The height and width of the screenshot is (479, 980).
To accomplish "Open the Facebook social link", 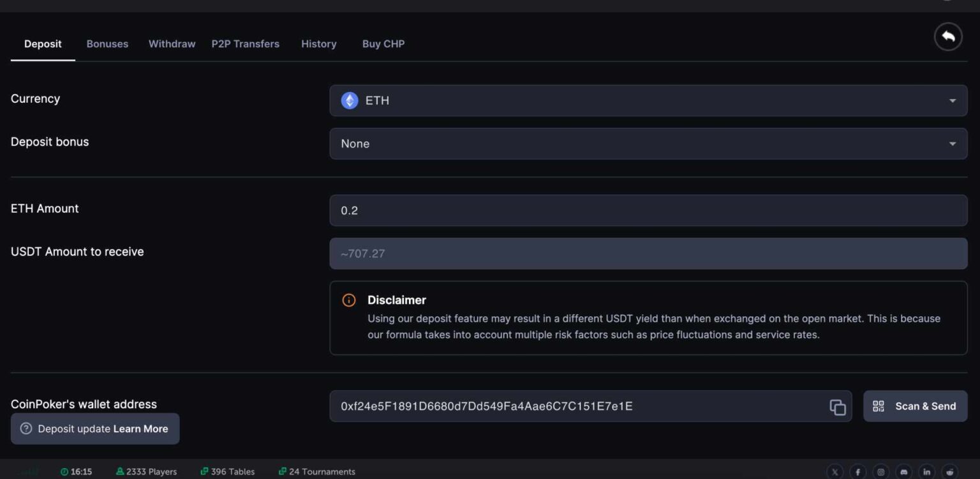I will click(x=857, y=472).
